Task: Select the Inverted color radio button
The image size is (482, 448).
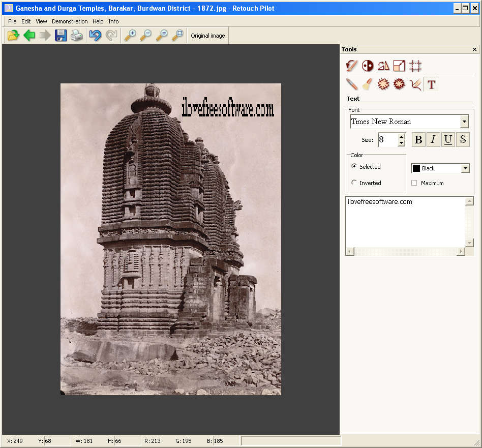Action: click(x=354, y=183)
